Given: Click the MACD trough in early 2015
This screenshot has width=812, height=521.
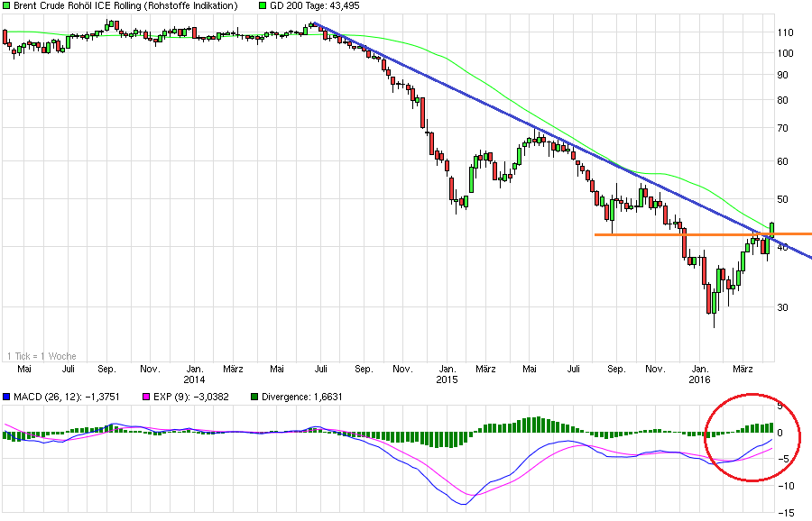Looking at the screenshot, I should click(464, 503).
